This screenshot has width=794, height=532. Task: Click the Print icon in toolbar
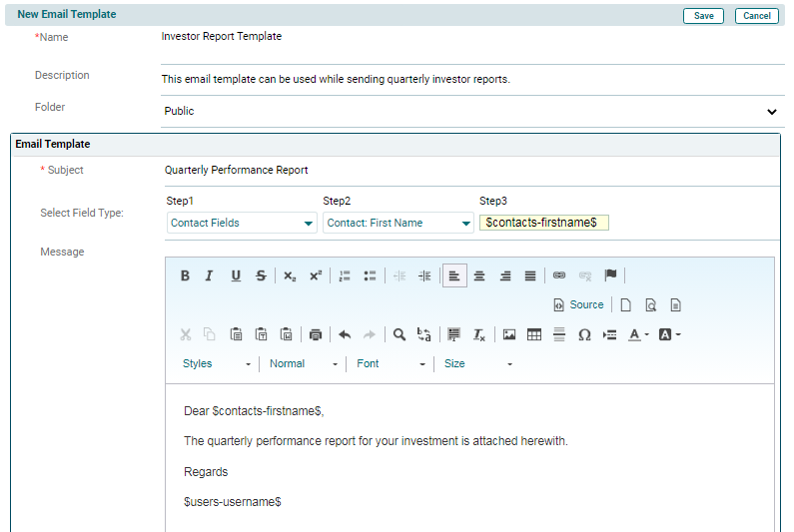[316, 334]
